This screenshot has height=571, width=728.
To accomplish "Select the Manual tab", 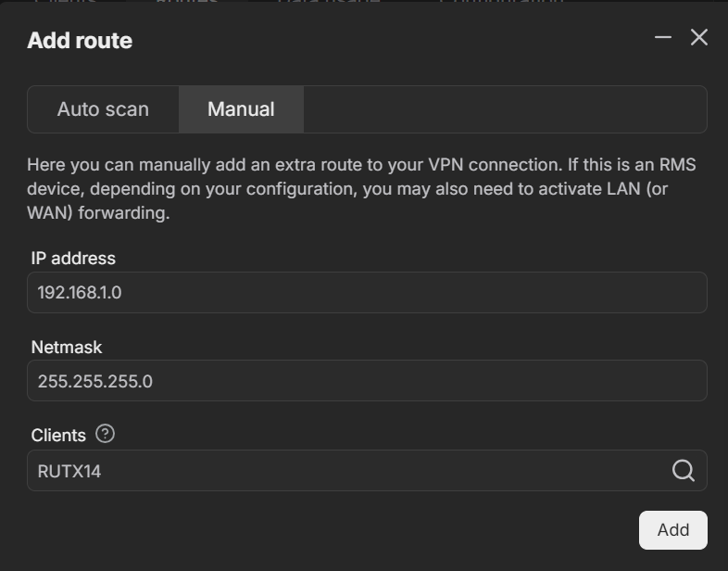I will (x=241, y=109).
